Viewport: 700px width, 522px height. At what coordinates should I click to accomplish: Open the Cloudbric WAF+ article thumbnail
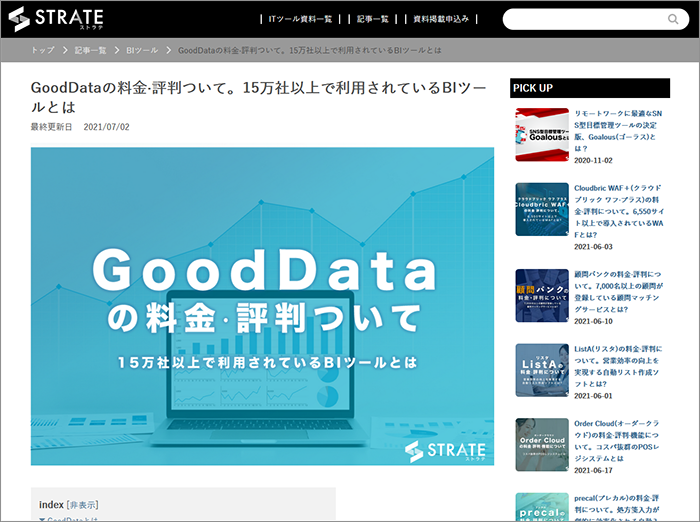pyautogui.click(x=542, y=209)
